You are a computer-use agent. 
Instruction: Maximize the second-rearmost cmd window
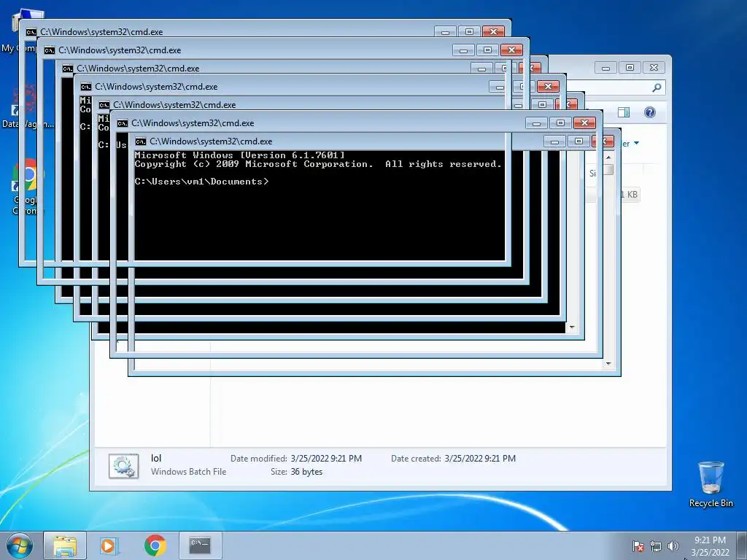pyautogui.click(x=487, y=50)
